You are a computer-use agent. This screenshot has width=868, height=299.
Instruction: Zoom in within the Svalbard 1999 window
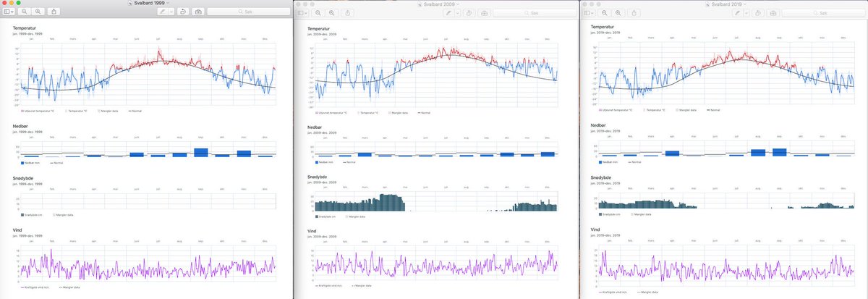coord(38,12)
